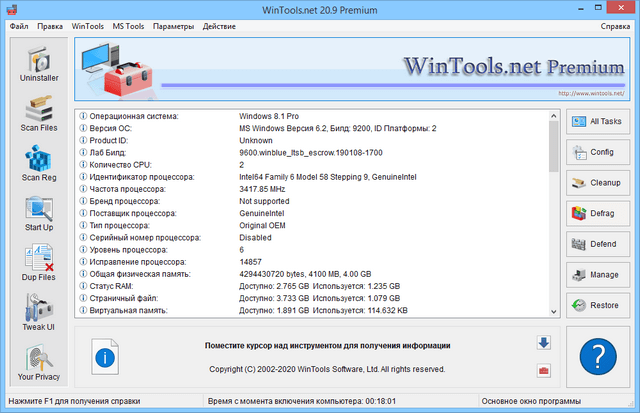The width and height of the screenshot is (640, 413).
Task: Open the MS Tools menu
Action: 128,25
